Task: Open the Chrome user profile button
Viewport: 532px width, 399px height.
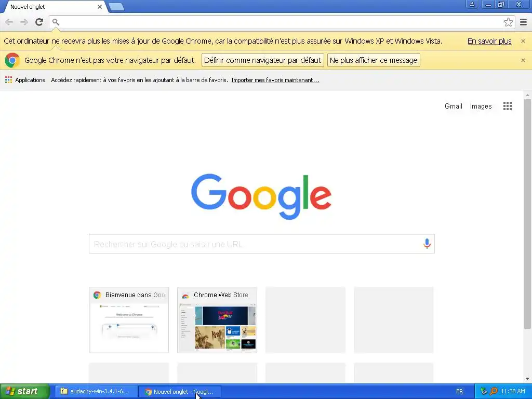Action: 472,4
